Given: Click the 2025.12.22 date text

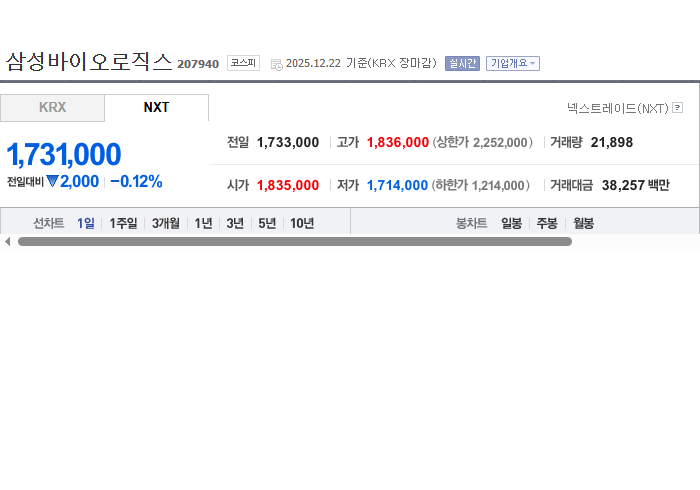Looking at the screenshot, I should (313, 63).
